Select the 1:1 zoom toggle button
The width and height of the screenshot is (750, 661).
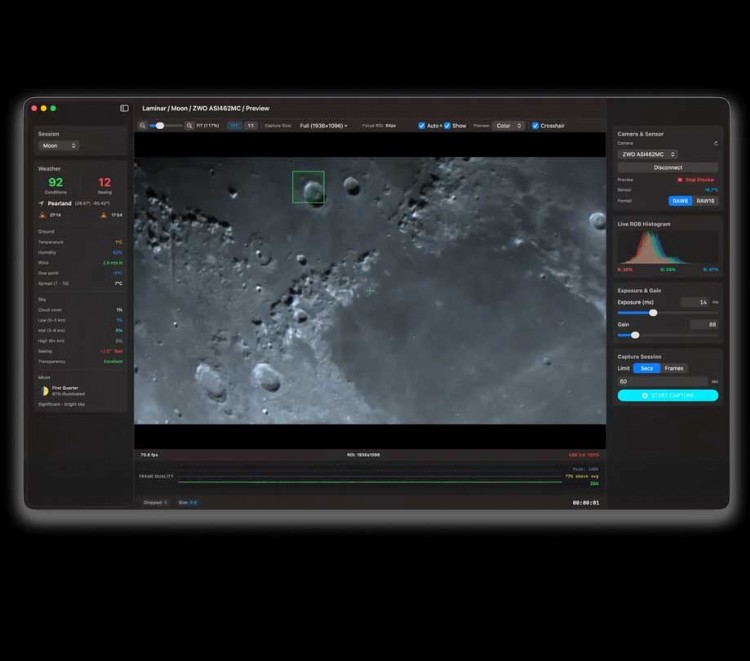(x=251, y=125)
